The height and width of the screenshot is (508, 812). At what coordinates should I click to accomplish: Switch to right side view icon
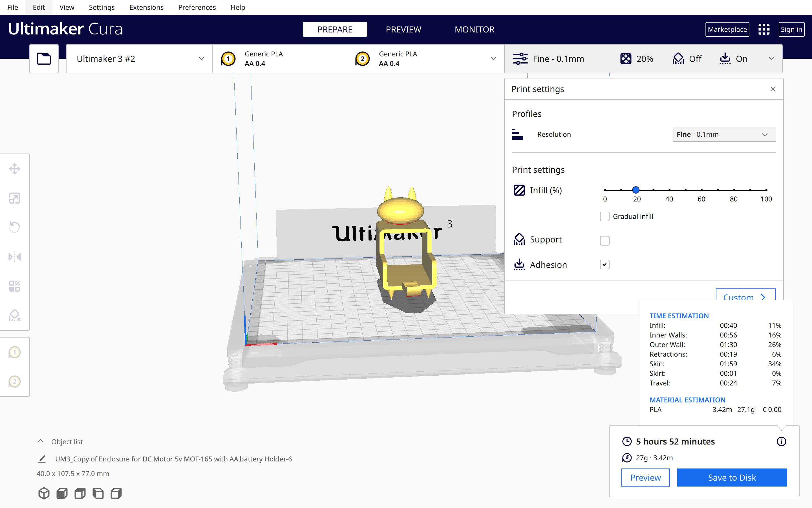[x=116, y=493]
